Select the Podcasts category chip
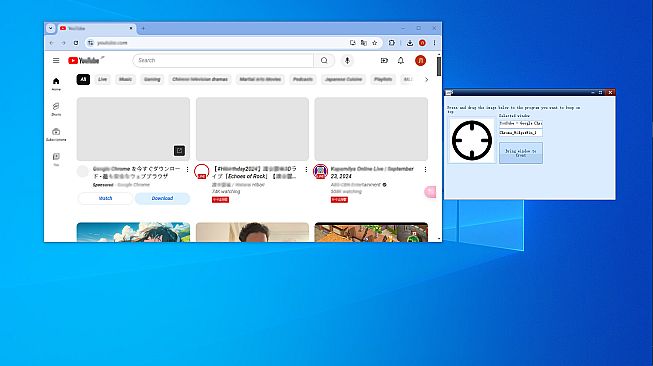Screen dimensions: 653x366 tap(303, 79)
